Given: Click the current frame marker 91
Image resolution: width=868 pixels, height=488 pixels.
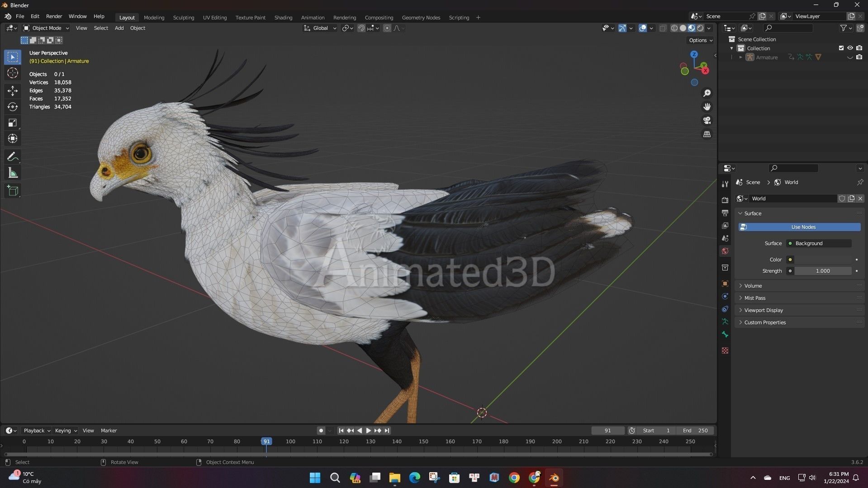Looking at the screenshot, I should click(x=266, y=441).
